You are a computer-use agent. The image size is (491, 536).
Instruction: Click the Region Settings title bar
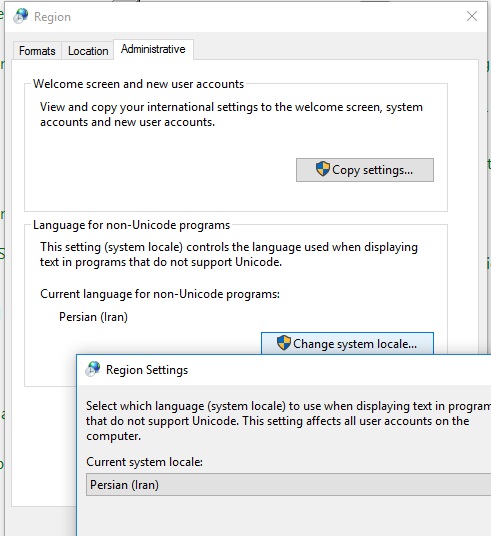284,370
